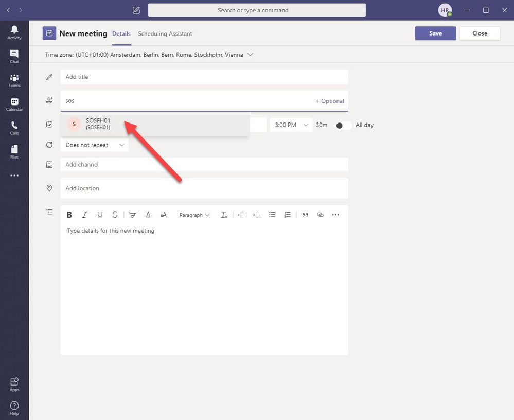The image size is (514, 420).
Task: Open the HR profile avatar
Action: (445, 10)
